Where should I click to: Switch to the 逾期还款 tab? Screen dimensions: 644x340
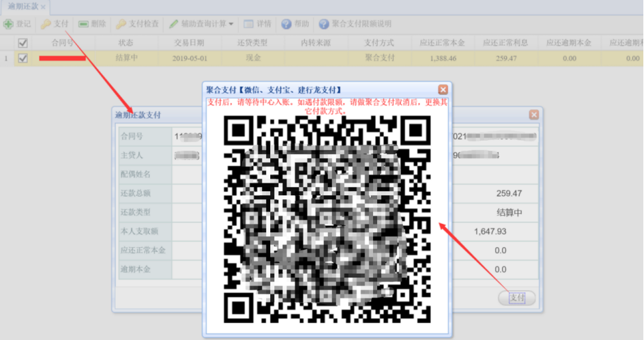pos(23,7)
